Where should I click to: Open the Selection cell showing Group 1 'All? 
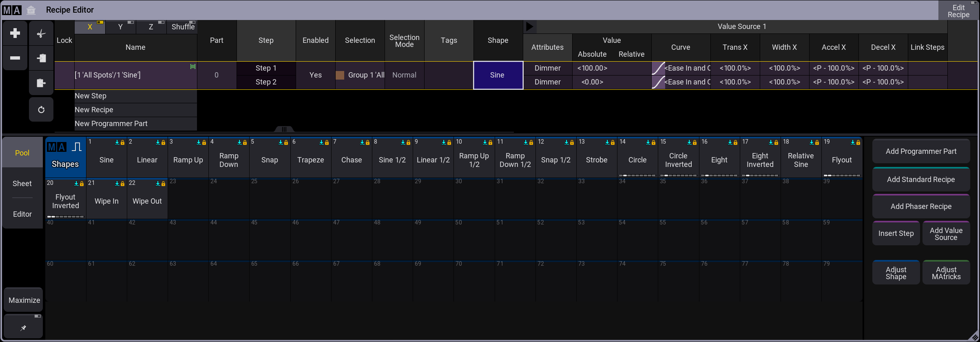pyautogui.click(x=360, y=75)
